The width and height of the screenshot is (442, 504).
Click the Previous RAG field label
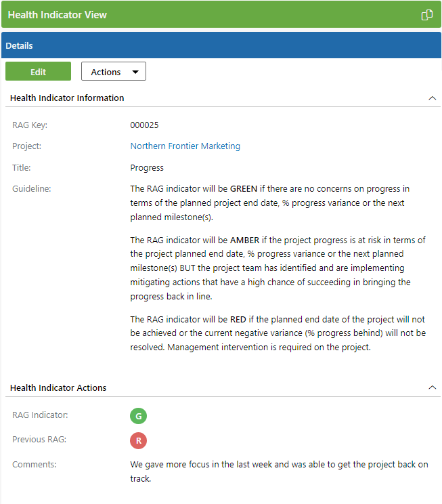pos(39,440)
